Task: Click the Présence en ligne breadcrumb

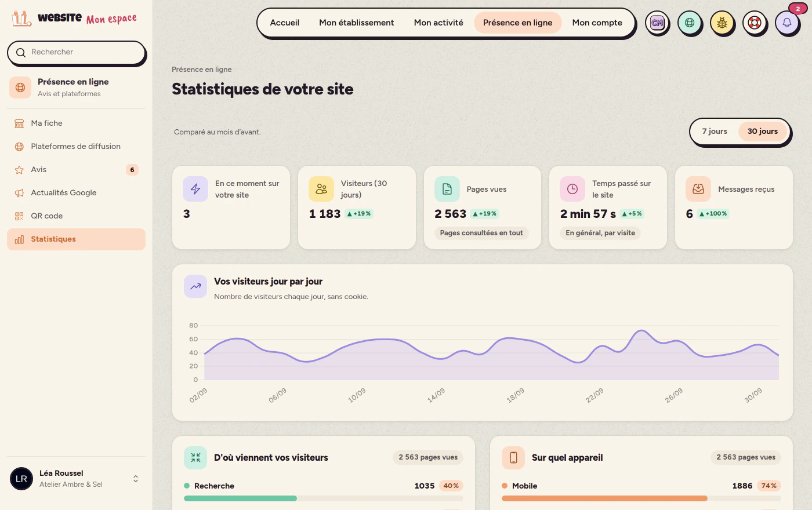Action: click(x=202, y=70)
